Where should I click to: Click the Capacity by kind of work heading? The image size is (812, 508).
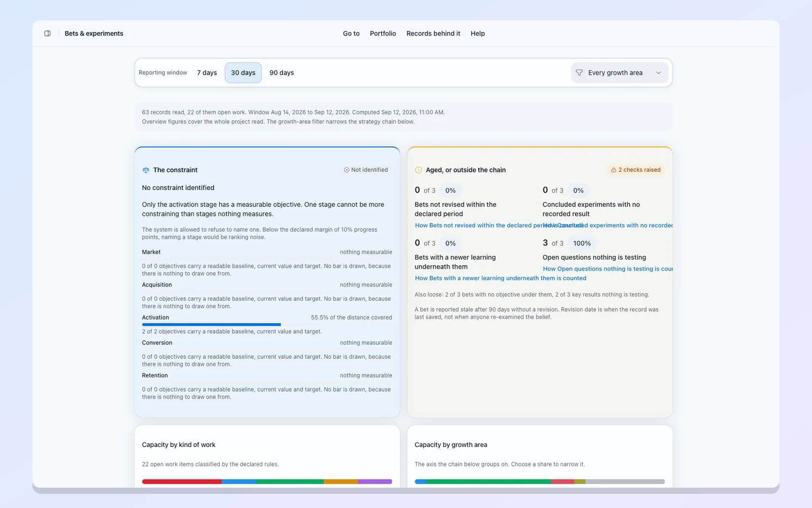click(x=179, y=445)
